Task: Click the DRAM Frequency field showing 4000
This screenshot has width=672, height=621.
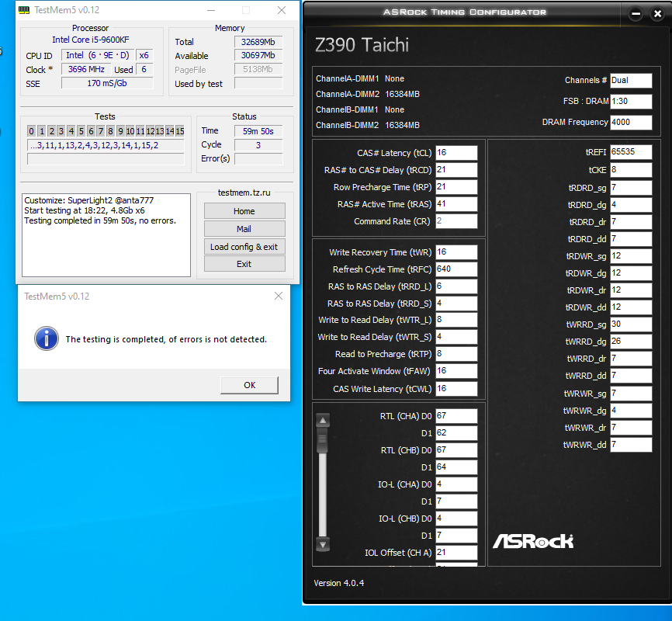Action: pos(632,122)
